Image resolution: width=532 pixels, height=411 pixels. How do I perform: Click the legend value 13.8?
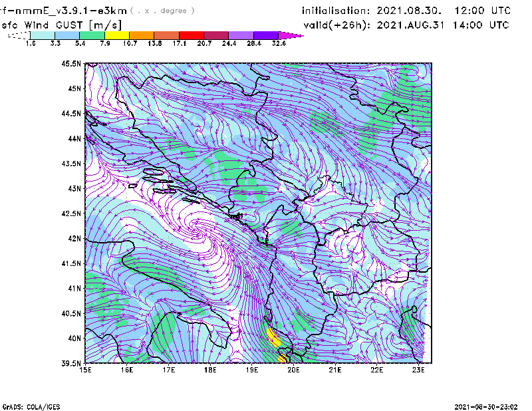pyautogui.click(x=155, y=43)
